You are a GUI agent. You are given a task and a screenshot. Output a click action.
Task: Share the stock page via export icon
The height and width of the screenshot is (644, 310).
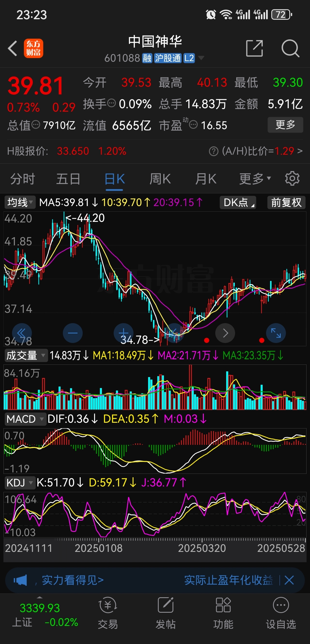click(x=255, y=48)
